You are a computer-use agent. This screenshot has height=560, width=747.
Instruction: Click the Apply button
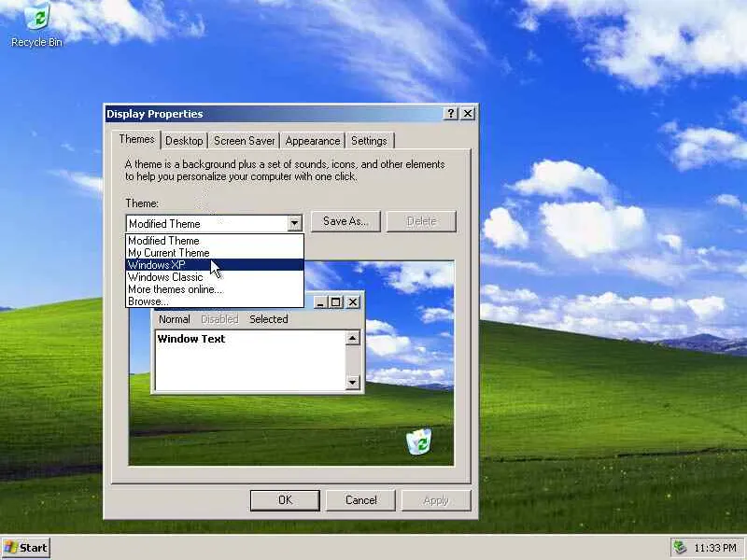(436, 500)
